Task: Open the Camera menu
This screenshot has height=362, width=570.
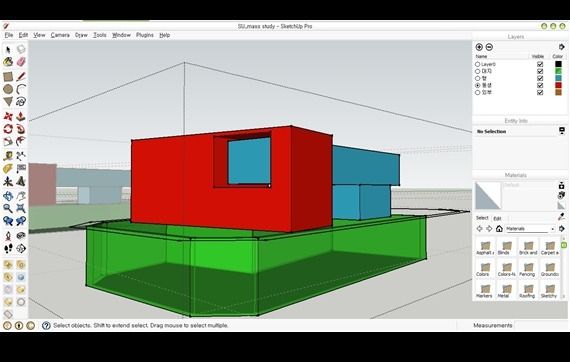Action: (x=60, y=35)
